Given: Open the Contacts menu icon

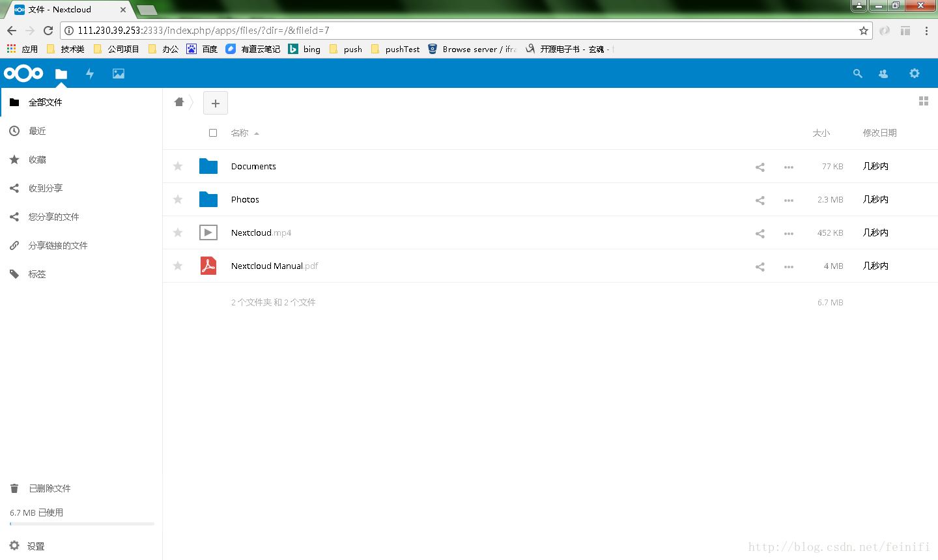Looking at the screenshot, I should [x=883, y=73].
